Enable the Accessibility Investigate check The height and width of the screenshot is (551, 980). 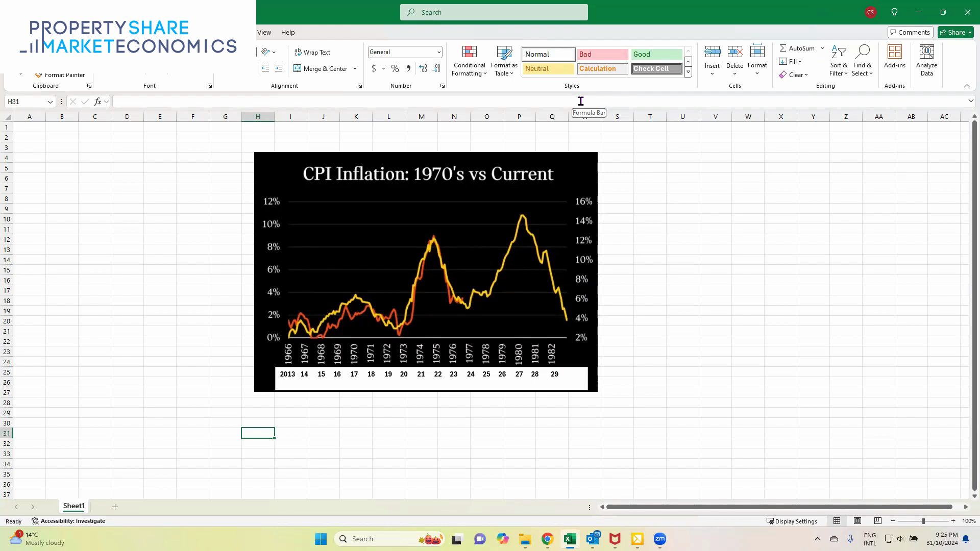69,521
